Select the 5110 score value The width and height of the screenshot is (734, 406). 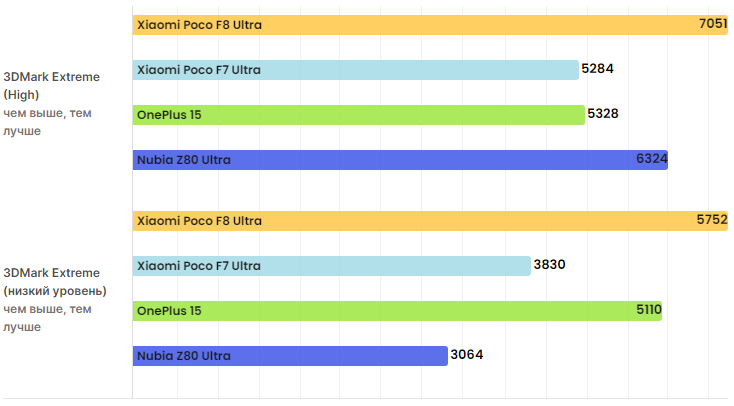click(648, 310)
